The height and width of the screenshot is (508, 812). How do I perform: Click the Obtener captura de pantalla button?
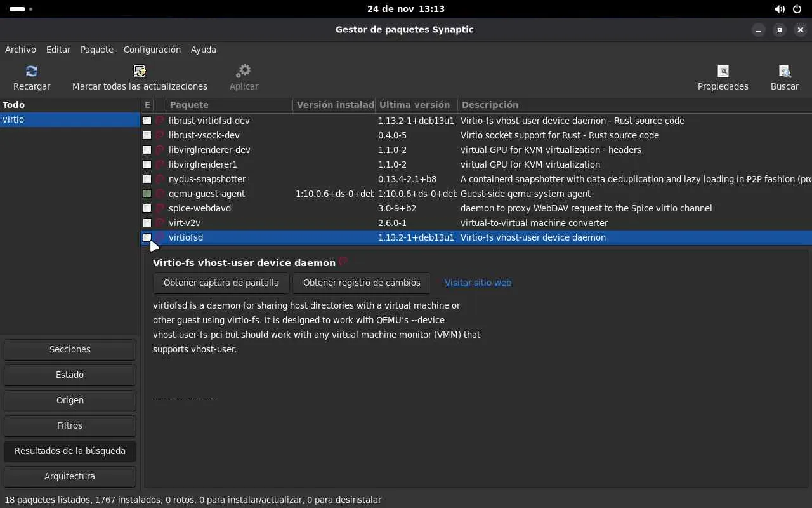221,283
